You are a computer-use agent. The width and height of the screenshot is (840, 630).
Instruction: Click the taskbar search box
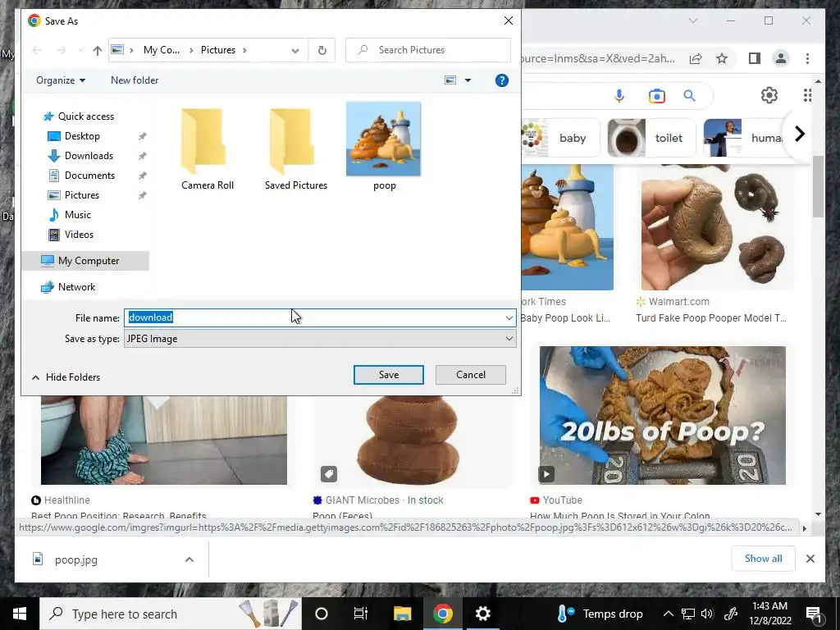tap(171, 614)
